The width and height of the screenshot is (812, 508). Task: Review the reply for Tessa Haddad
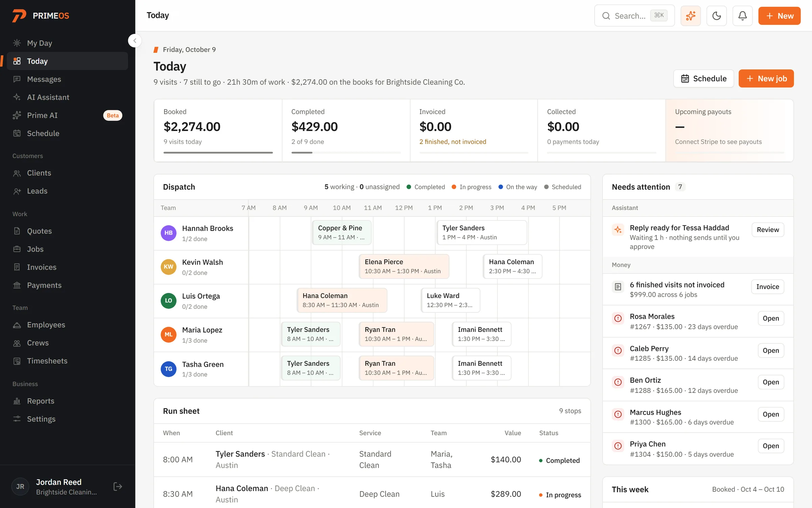(x=768, y=230)
